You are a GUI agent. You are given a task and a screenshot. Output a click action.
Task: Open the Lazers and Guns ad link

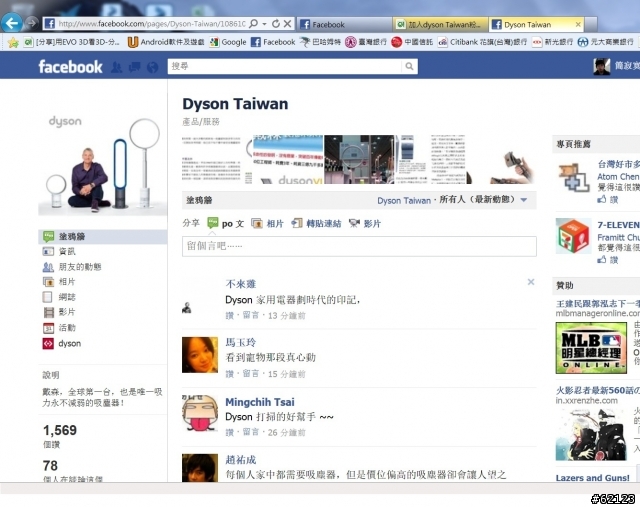pyautogui.click(x=593, y=478)
